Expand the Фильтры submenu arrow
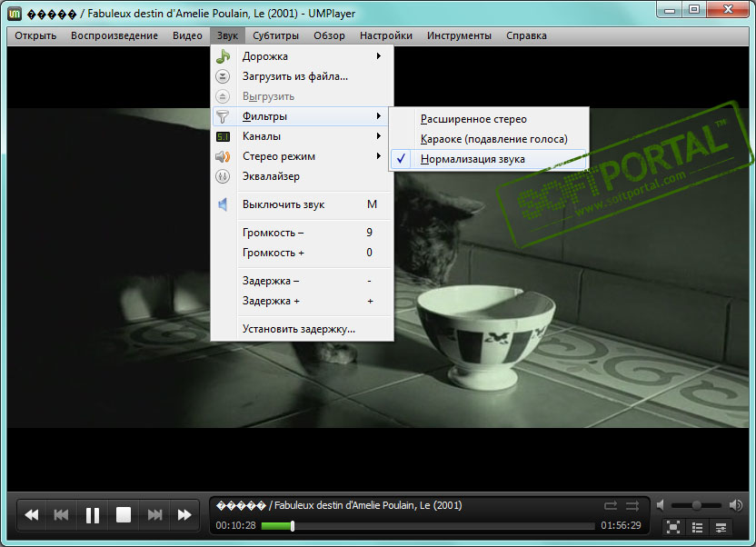Image resolution: width=756 pixels, height=547 pixels. point(379,116)
